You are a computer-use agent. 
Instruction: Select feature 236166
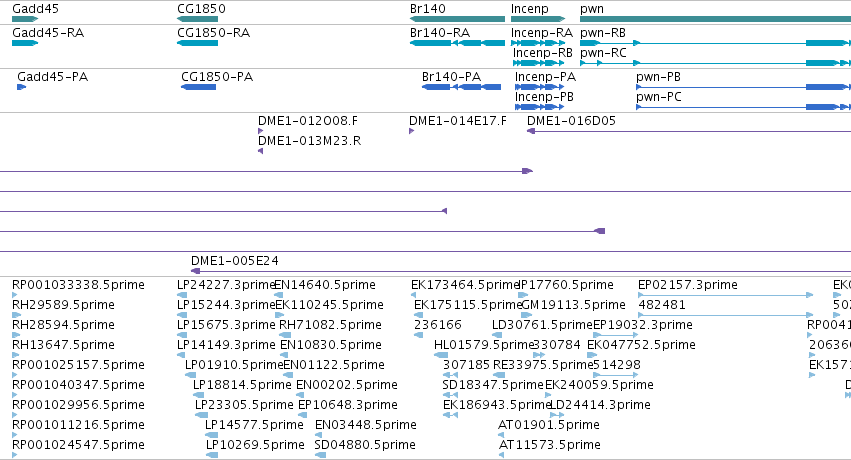(x=418, y=335)
